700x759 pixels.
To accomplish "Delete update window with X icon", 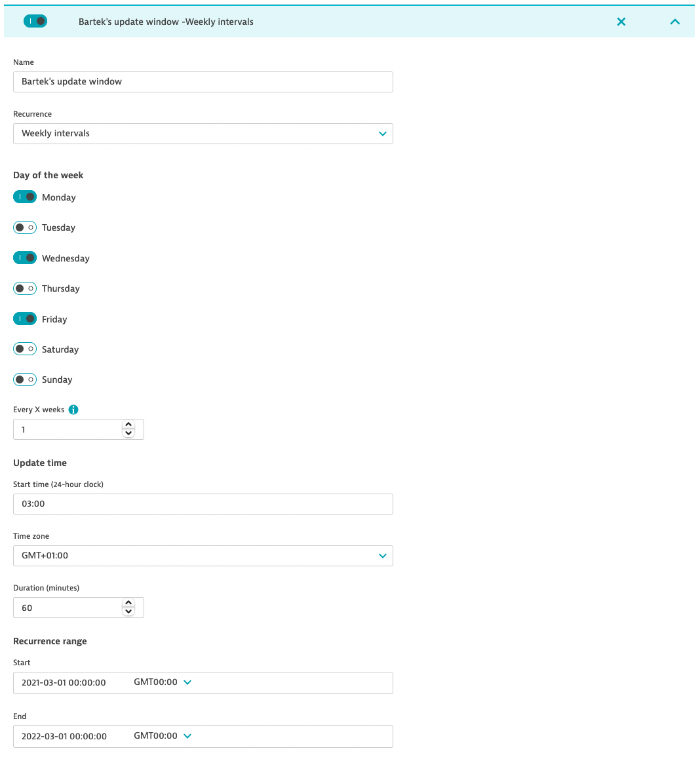I will (x=621, y=22).
